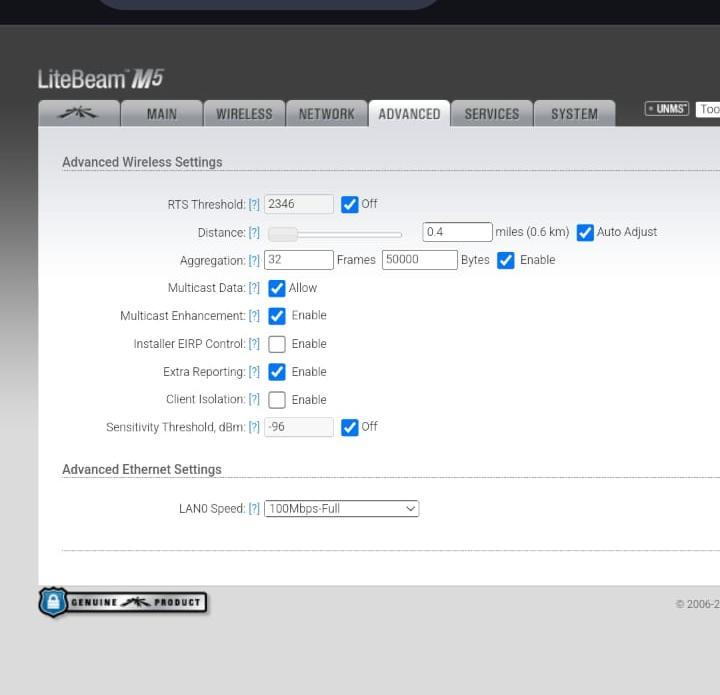
Task: Open help for Multicast Enhancement
Action: (254, 316)
